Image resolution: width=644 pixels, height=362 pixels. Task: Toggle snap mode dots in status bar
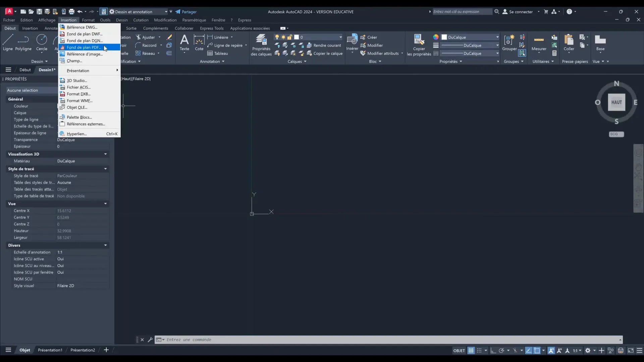click(x=479, y=351)
